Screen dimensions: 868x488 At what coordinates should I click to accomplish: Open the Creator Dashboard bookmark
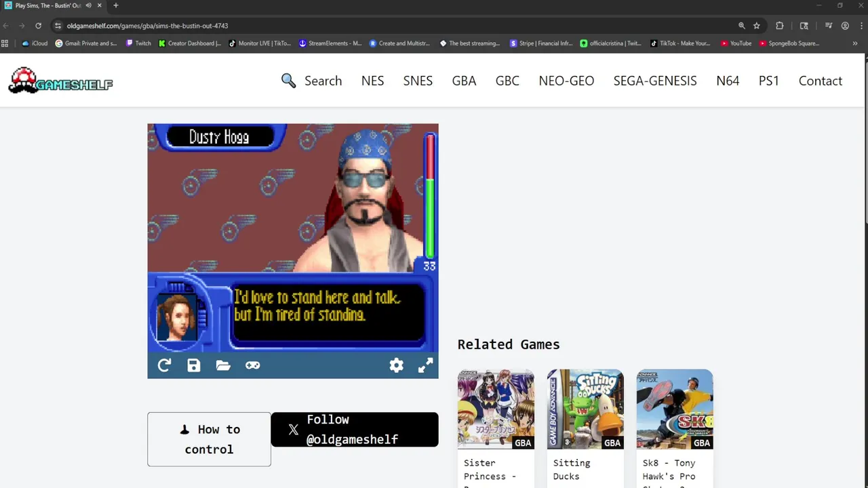[190, 43]
